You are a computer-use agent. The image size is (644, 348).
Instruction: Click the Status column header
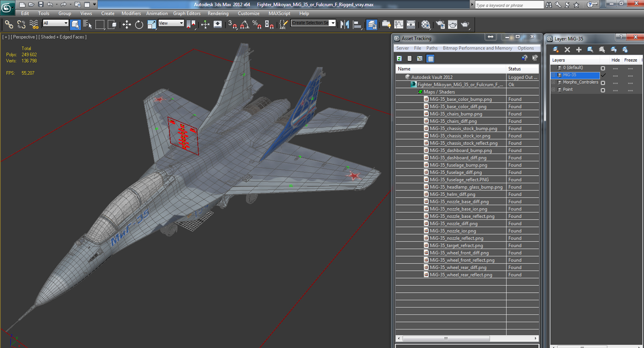[523, 69]
